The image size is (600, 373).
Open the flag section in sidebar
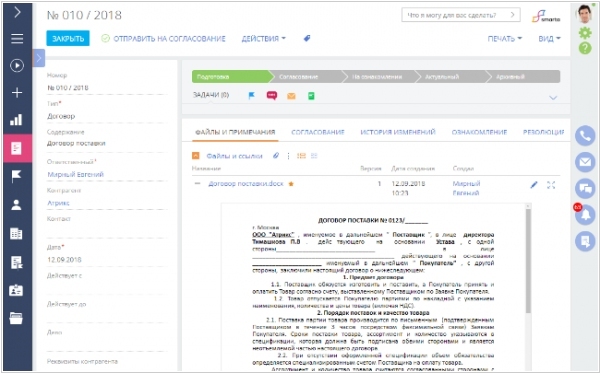16,176
